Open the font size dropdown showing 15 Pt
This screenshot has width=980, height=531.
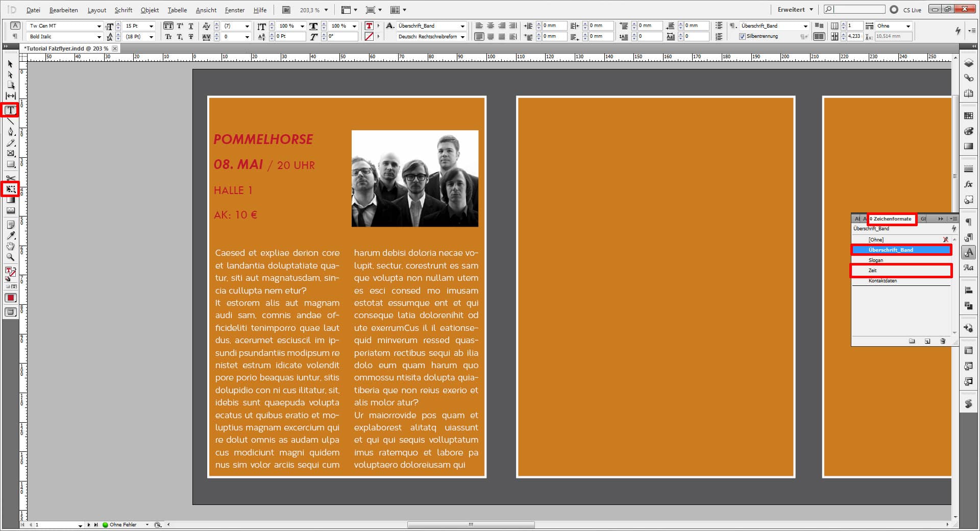(x=151, y=26)
